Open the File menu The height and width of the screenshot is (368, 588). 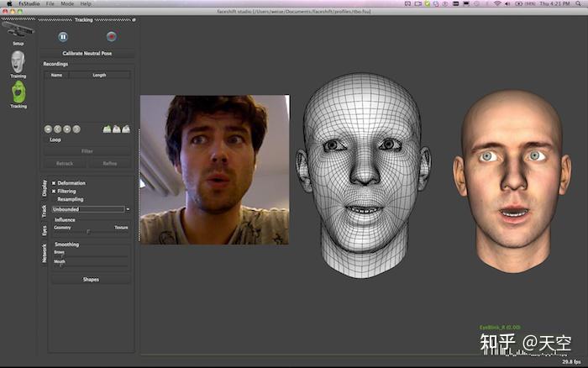[50, 4]
